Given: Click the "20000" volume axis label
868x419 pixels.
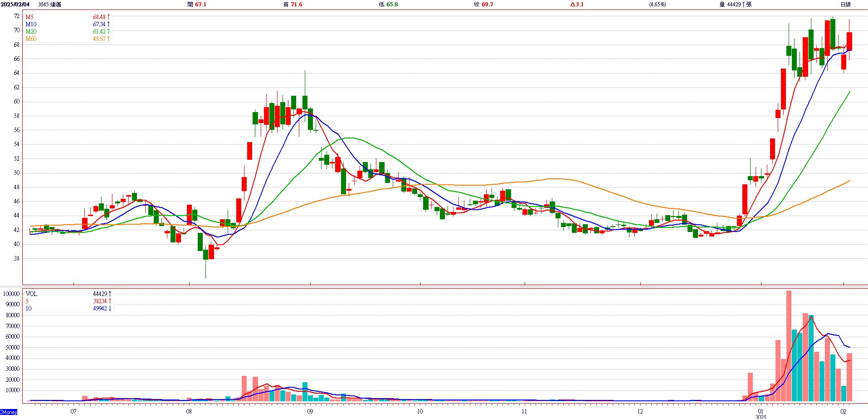Looking at the screenshot, I should [x=13, y=380].
